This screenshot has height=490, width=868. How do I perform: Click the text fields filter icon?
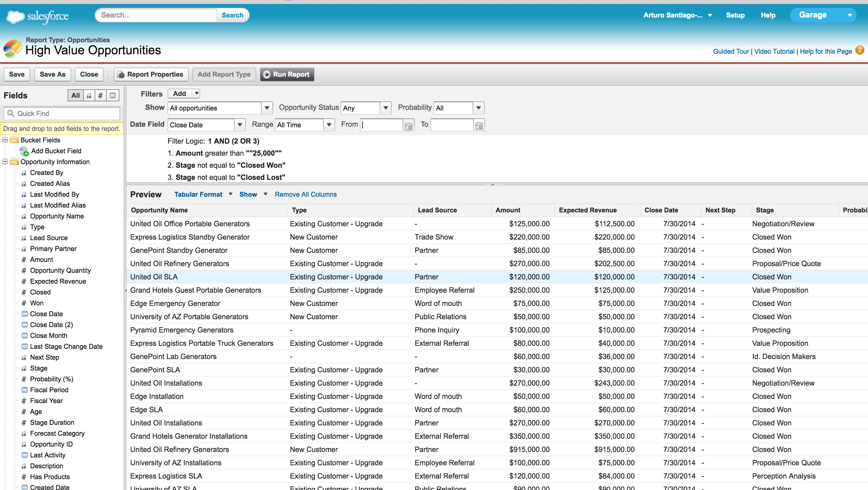(89, 95)
